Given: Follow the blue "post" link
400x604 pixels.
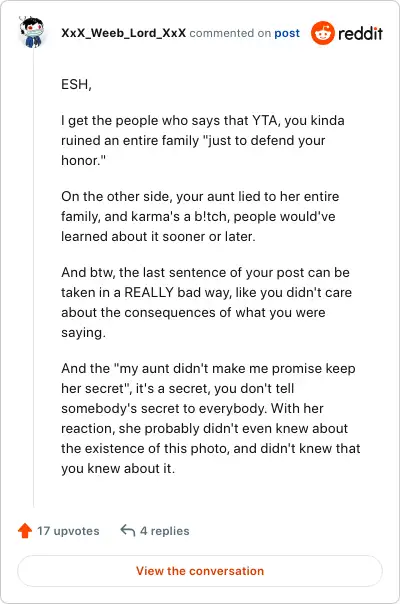Looking at the screenshot, I should [x=287, y=33].
